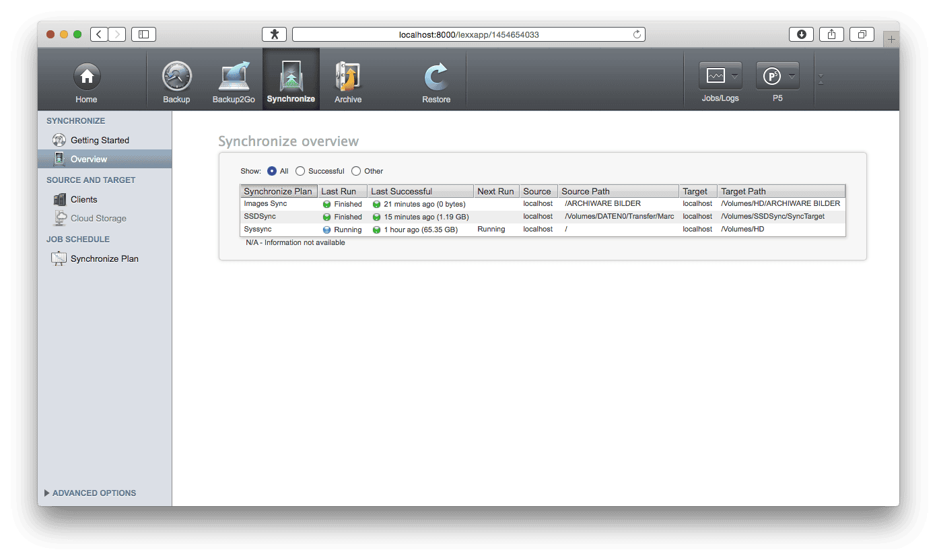
Task: Open Synchronize Plan in sidebar
Action: pyautogui.click(x=104, y=258)
